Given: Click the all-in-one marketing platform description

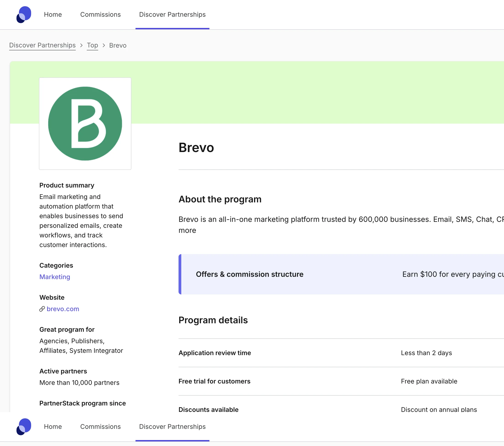Looking at the screenshot, I should 341,224.
